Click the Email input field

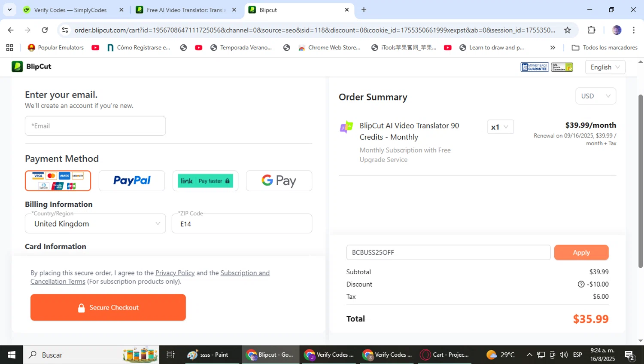coord(95,126)
